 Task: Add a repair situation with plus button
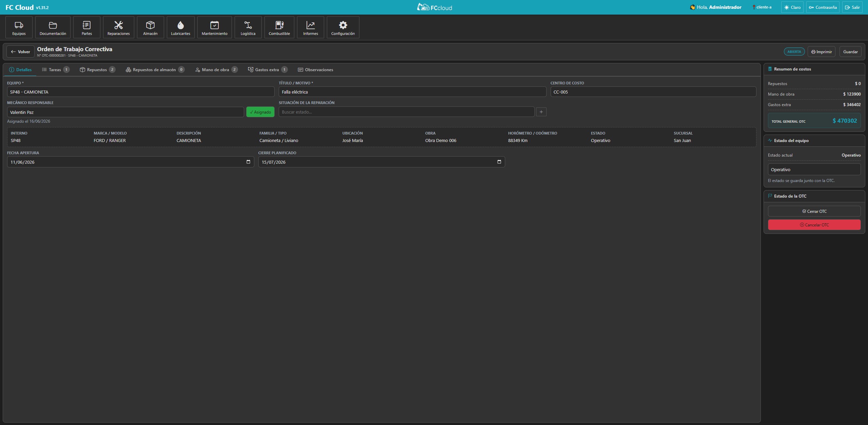point(541,112)
